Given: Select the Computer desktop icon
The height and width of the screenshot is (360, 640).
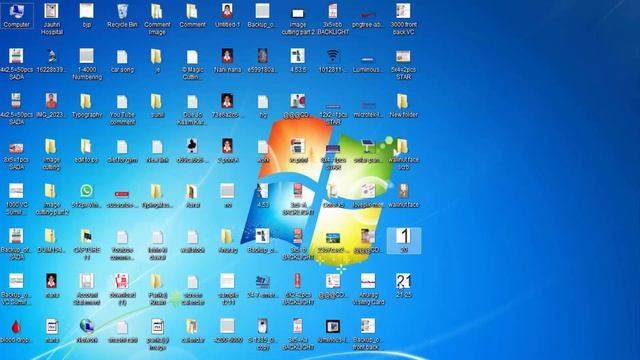Looking at the screenshot, I should (x=16, y=16).
